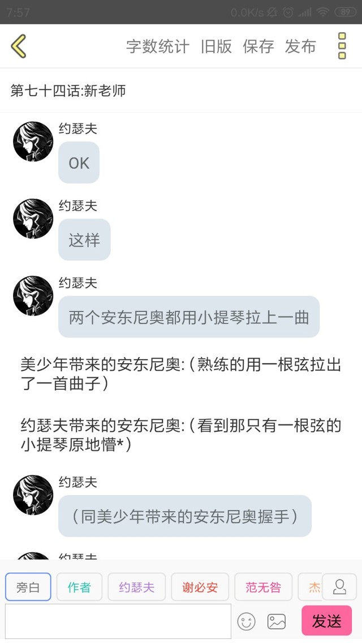Switch to 旧版 old version
The height and width of the screenshot is (644, 362).
(x=216, y=46)
